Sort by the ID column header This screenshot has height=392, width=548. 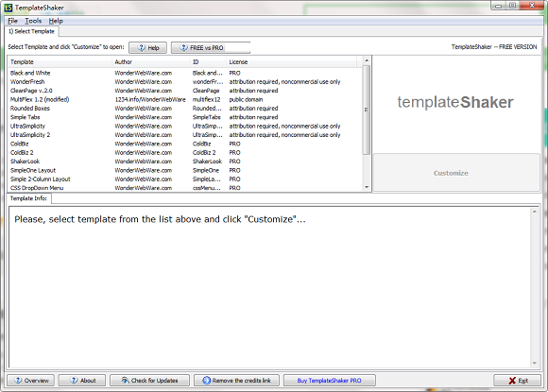(x=208, y=62)
